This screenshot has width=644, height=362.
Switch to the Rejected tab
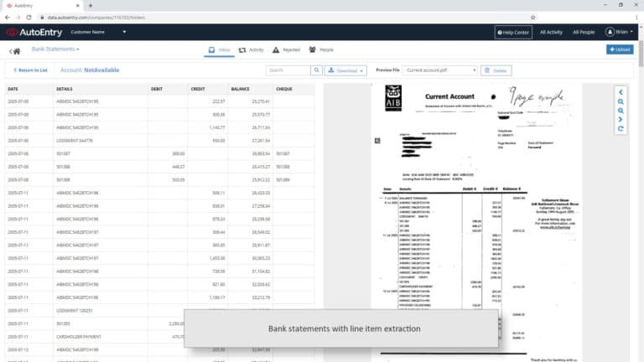tap(286, 50)
